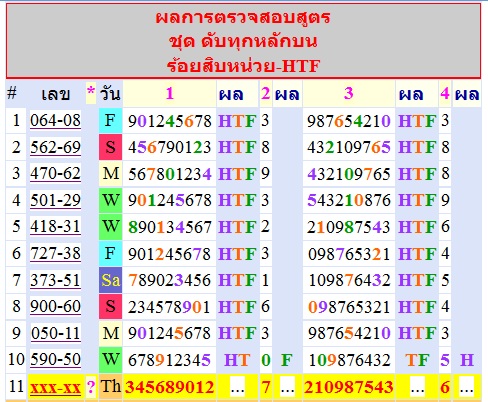This screenshot has width=488, height=402.
Task: Click the red xxx-xx link
Action: click(55, 387)
